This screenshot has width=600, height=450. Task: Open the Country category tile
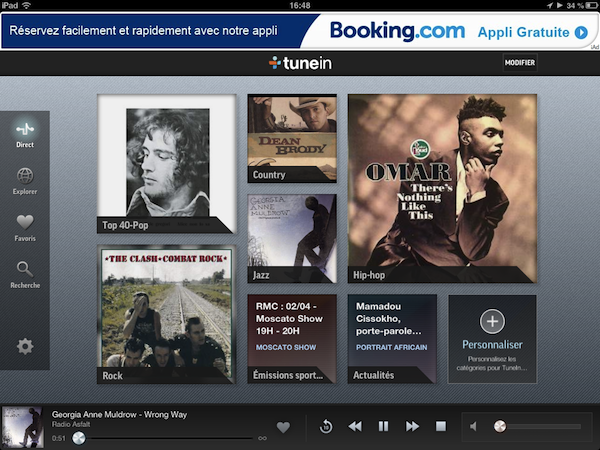point(292,138)
